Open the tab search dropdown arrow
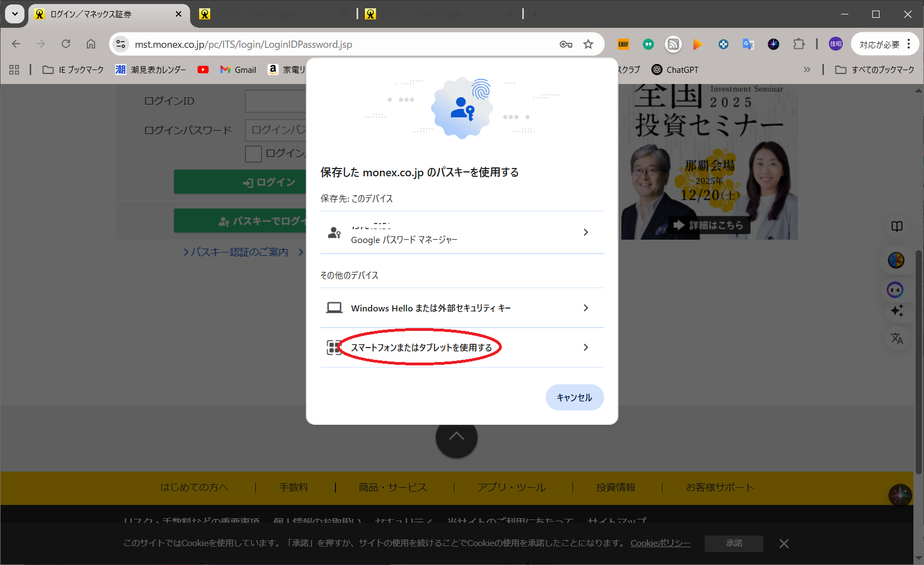Image resolution: width=924 pixels, height=565 pixels. (x=15, y=14)
